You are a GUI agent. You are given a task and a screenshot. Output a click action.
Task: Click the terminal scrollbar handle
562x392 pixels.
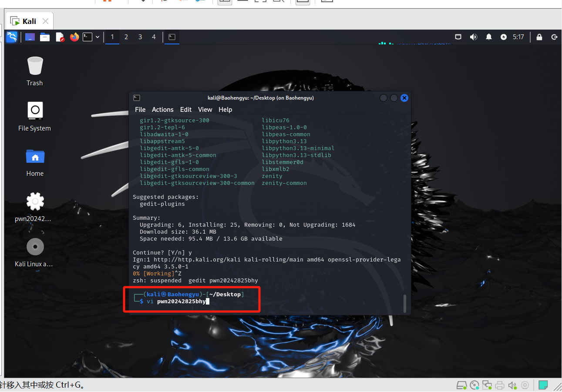[x=404, y=304]
